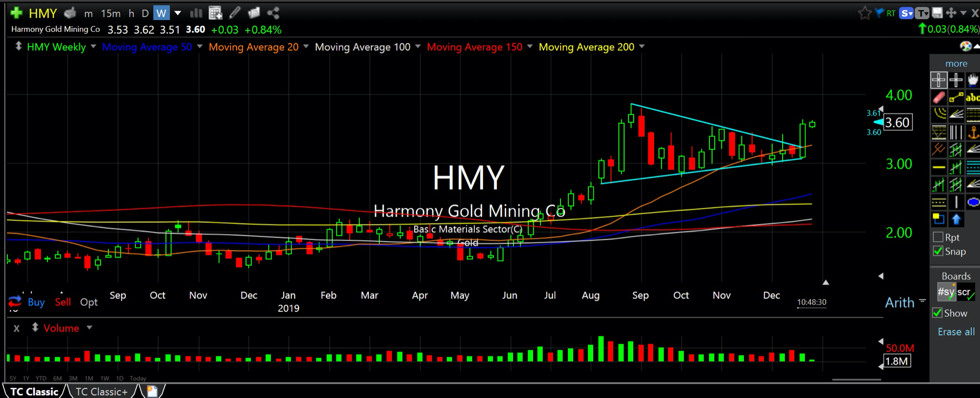980x398 pixels.
Task: Open the chart templates folder icon
Action: click(254, 13)
